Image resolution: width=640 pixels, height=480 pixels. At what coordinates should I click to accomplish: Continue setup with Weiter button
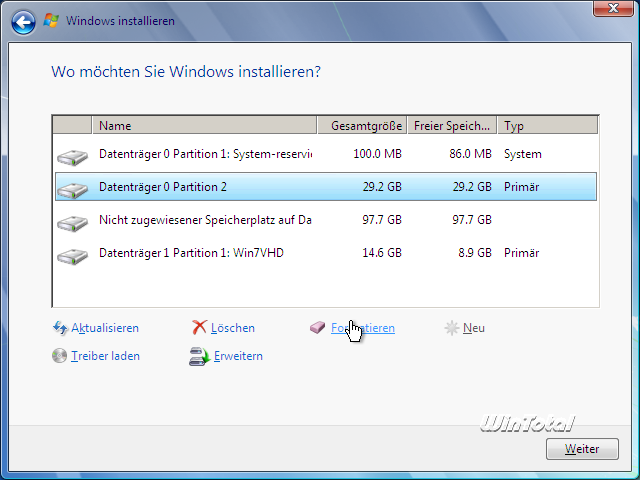pos(582,449)
